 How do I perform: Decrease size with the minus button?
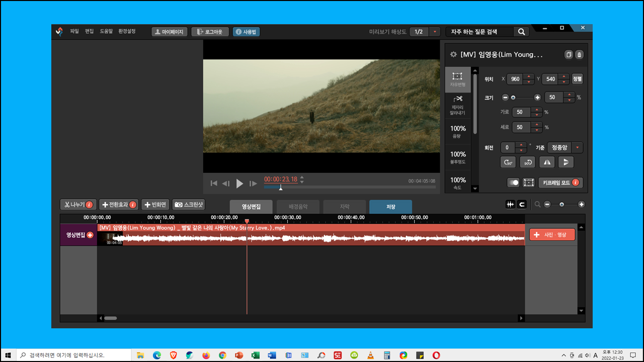[x=505, y=97]
